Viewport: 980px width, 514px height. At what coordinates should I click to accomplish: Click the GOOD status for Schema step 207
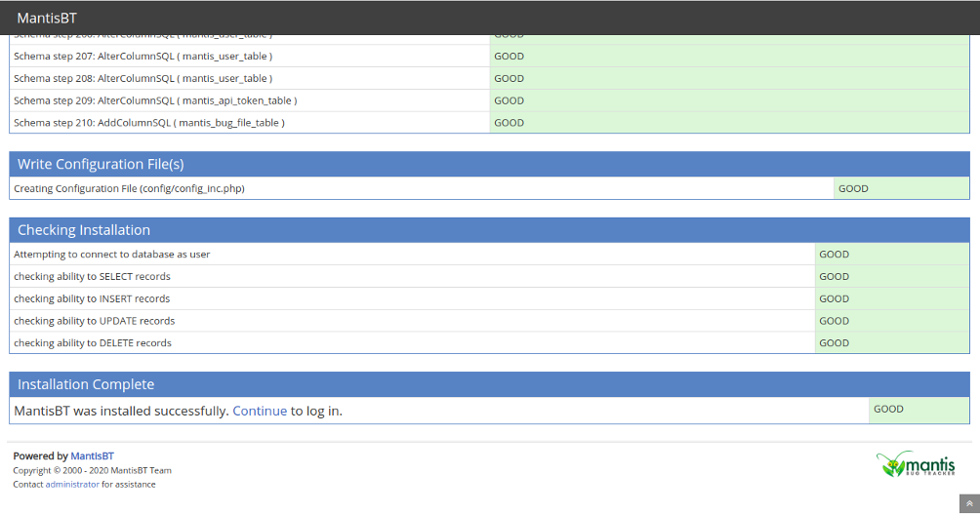pyautogui.click(x=509, y=57)
